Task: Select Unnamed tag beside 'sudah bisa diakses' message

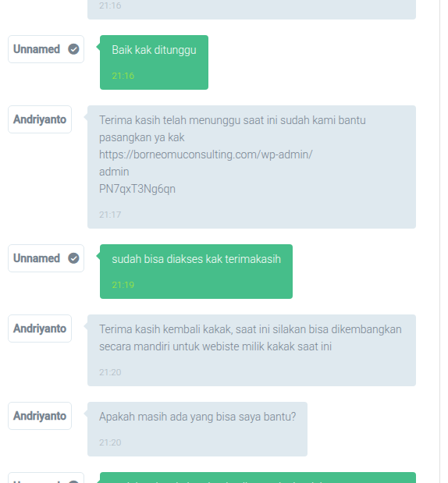Action: (x=46, y=258)
